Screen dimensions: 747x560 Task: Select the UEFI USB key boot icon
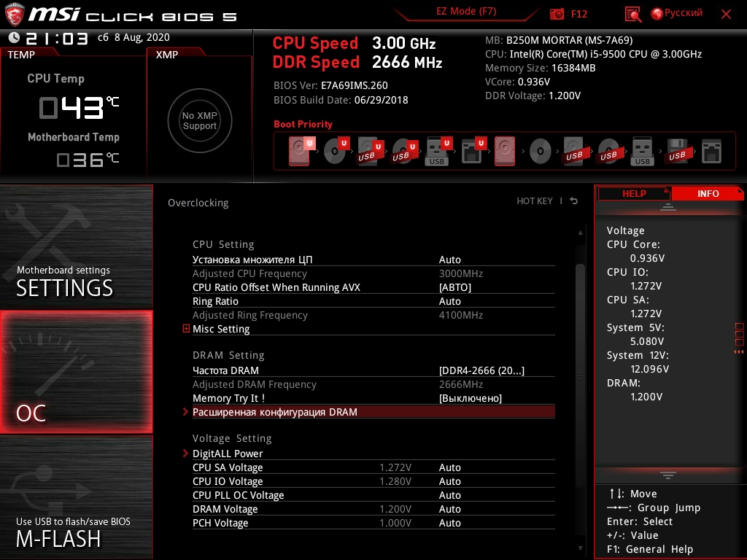click(438, 151)
